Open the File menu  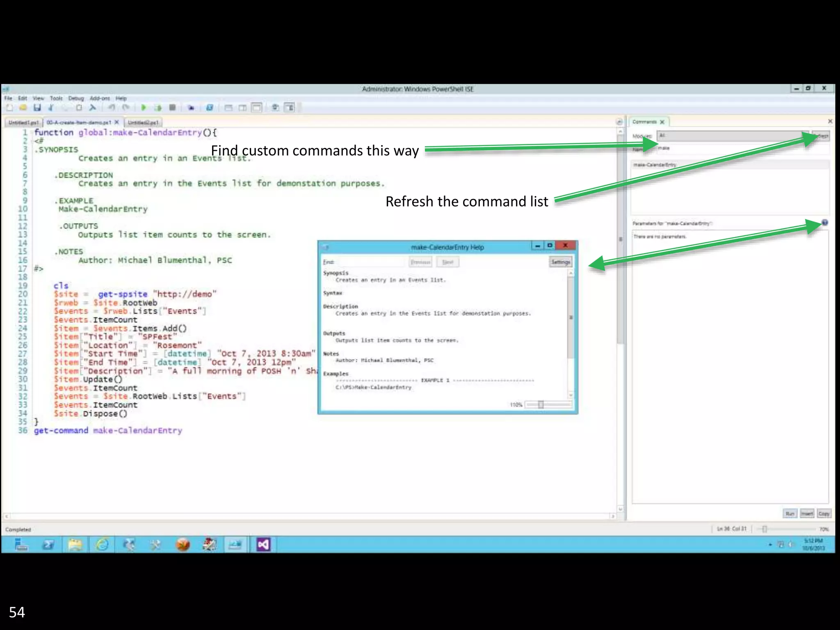[8, 98]
